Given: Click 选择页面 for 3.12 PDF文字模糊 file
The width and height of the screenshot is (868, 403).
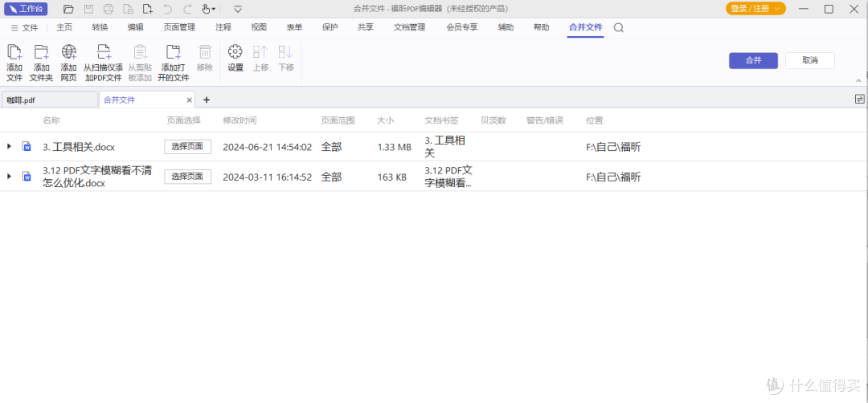Looking at the screenshot, I should pos(187,177).
